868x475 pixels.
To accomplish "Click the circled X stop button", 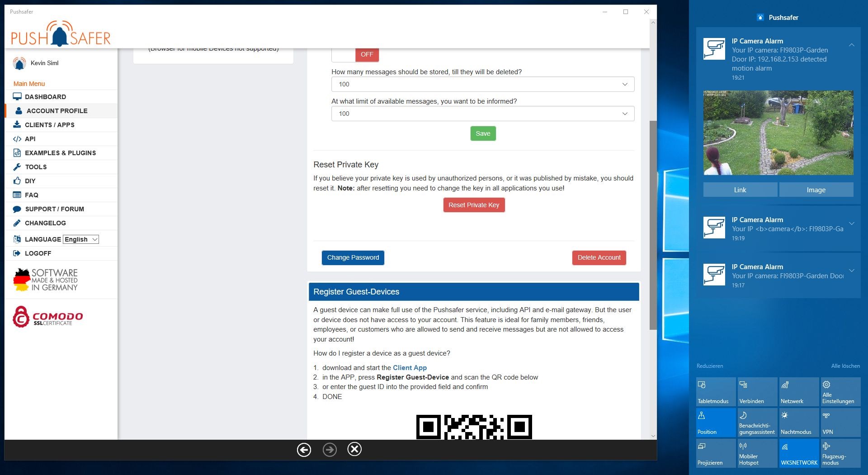I will click(354, 449).
